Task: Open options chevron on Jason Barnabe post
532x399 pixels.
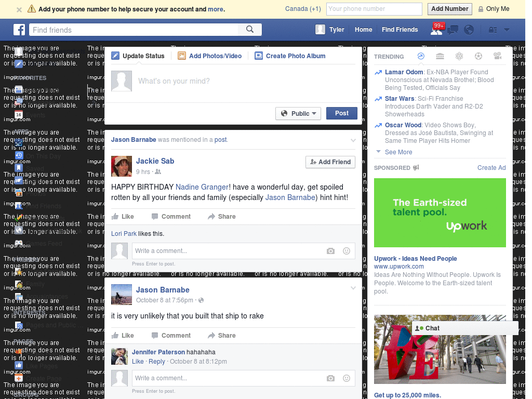Action: point(353,288)
